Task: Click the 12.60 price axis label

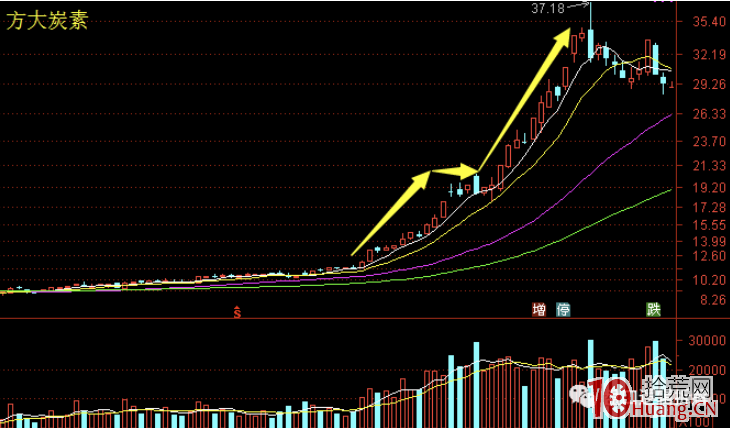Action: tap(709, 256)
